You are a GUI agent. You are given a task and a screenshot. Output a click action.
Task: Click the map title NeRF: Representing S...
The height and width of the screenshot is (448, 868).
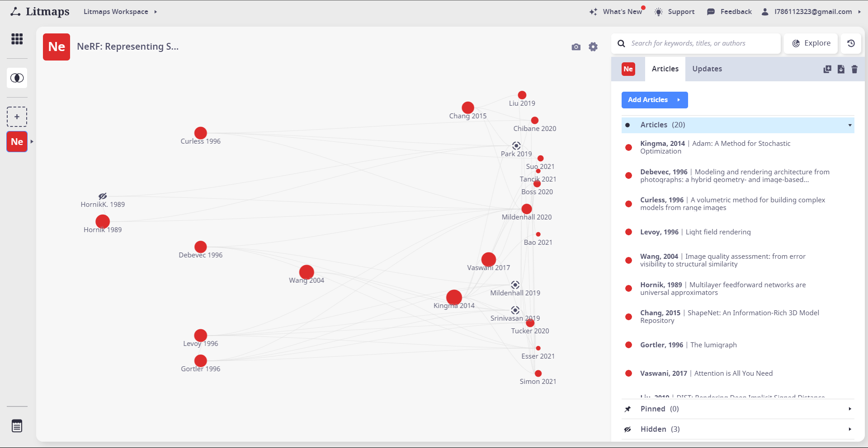128,47
